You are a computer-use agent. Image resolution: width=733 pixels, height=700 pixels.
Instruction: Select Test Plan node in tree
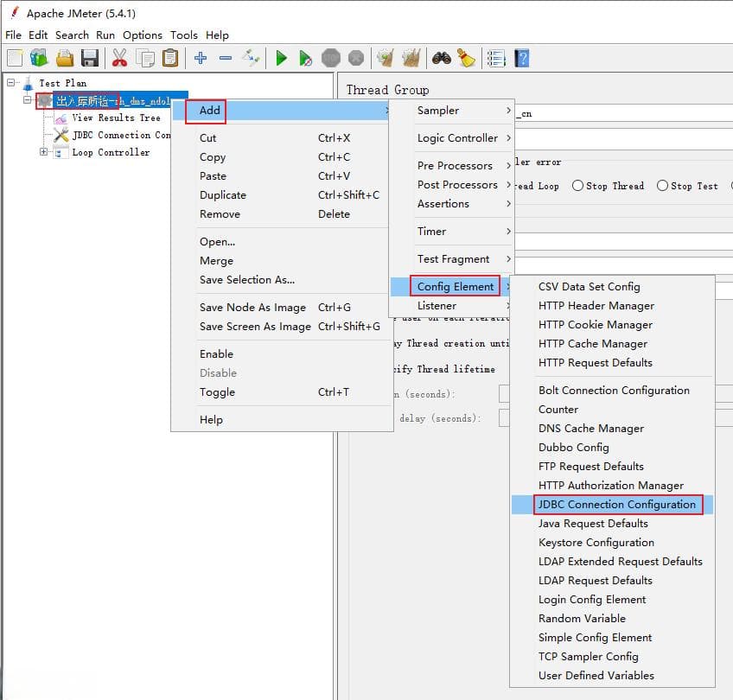(62, 83)
